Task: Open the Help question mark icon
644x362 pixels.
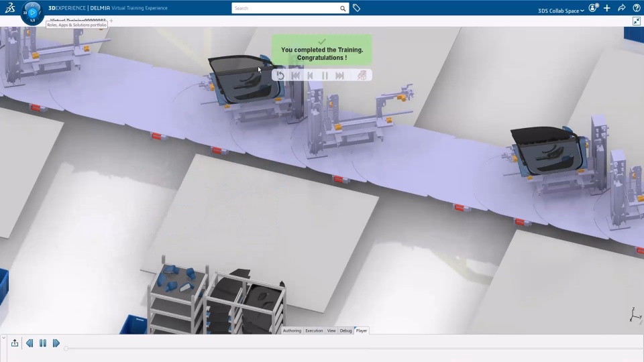Action: [x=636, y=8]
